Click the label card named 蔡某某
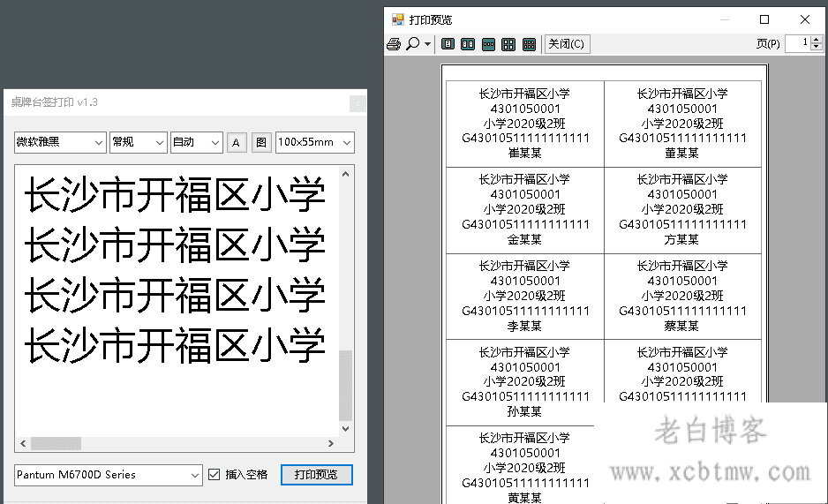 coord(682,297)
